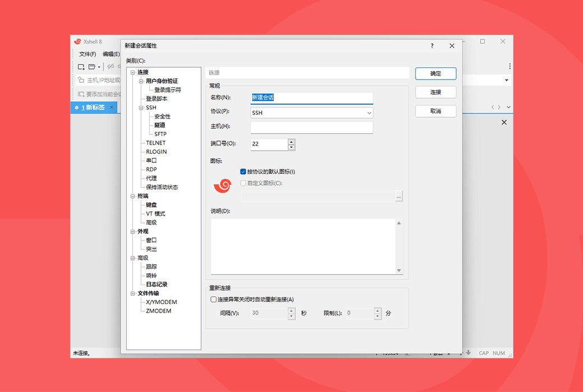583x392 pixels.
Task: Close the '1 新标签' tab with its X
Action: click(x=112, y=107)
